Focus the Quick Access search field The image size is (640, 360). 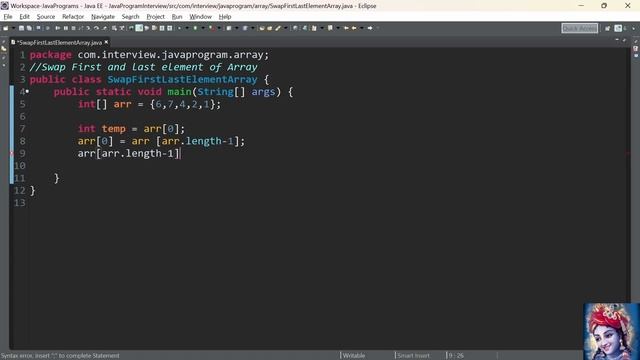coord(580,28)
